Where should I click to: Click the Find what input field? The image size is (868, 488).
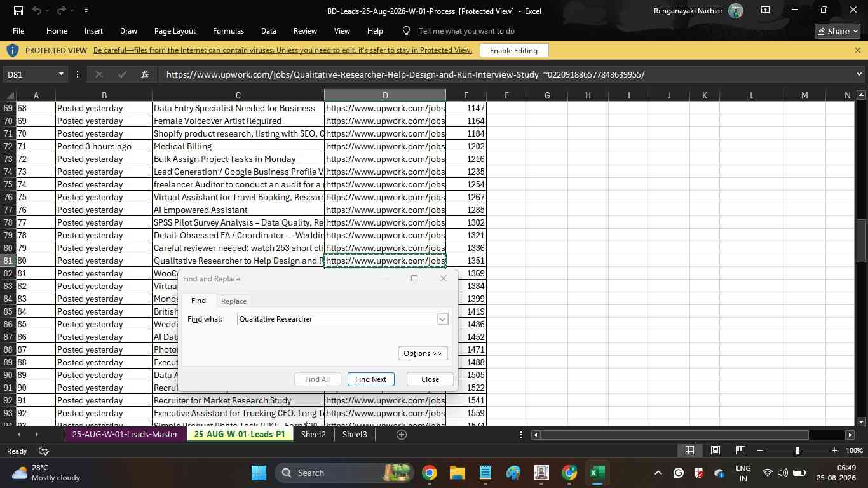337,319
